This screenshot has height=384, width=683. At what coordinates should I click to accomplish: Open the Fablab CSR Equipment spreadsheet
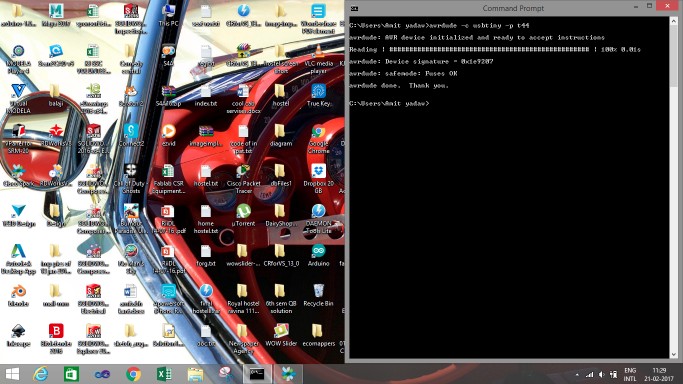coord(168,179)
